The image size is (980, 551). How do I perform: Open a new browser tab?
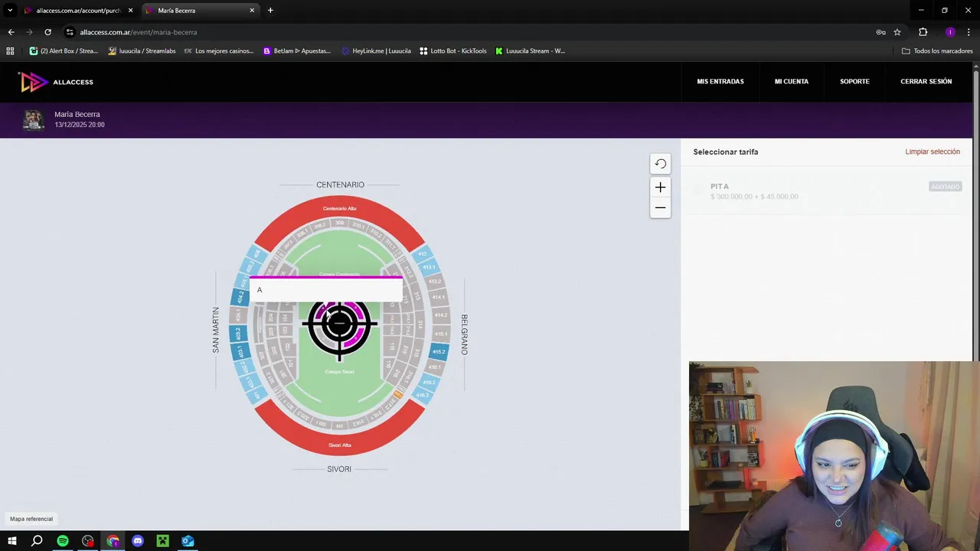pos(270,11)
